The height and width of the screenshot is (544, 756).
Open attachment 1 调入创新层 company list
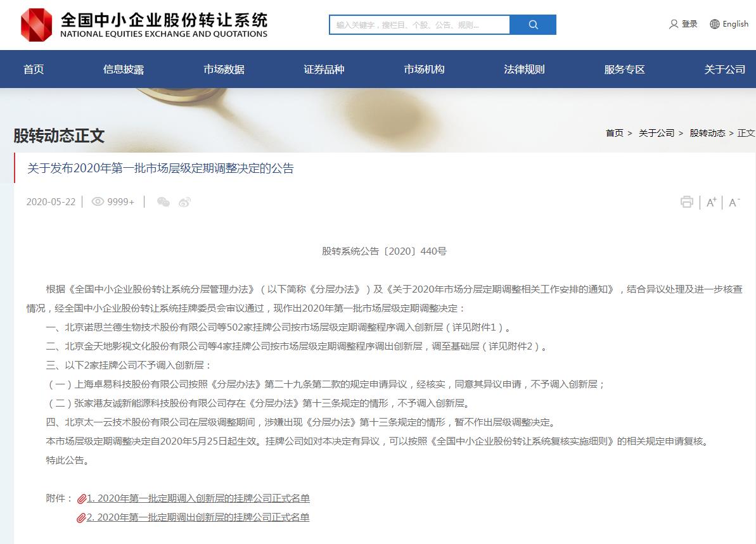198,498
